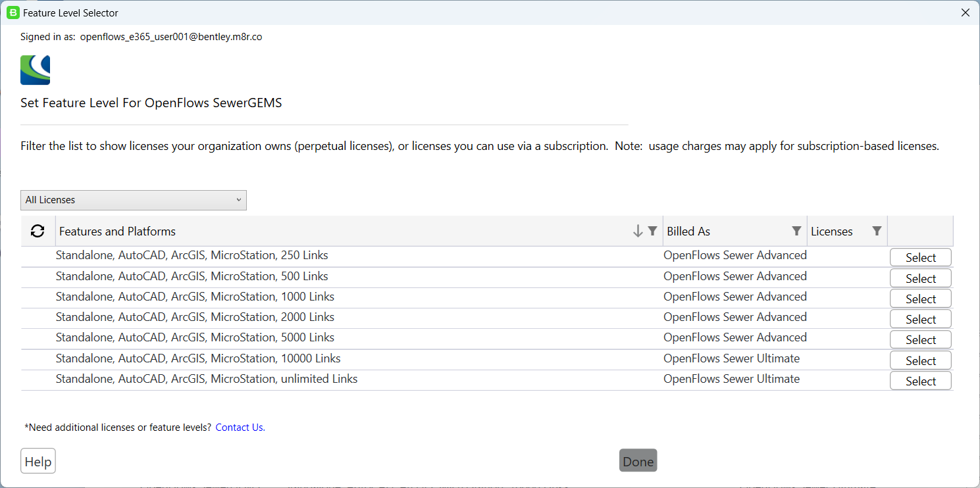Click the descending sort arrow in the header
Image resolution: width=980 pixels, height=488 pixels.
click(636, 231)
